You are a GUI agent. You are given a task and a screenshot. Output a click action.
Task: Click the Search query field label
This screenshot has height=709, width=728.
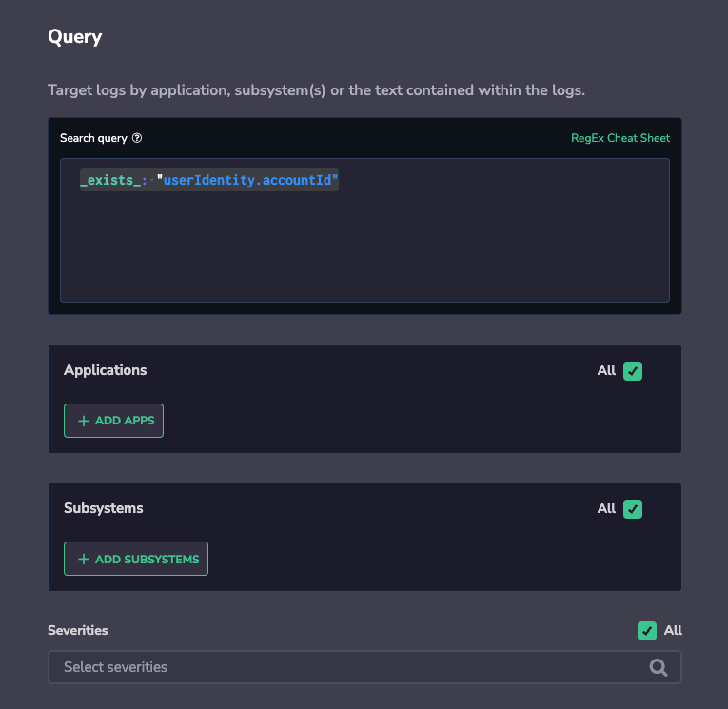93,138
